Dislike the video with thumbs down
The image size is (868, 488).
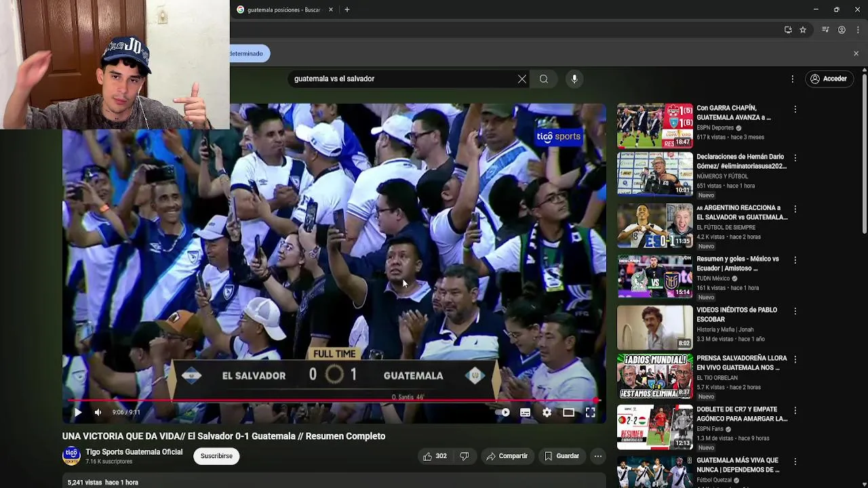click(x=465, y=456)
